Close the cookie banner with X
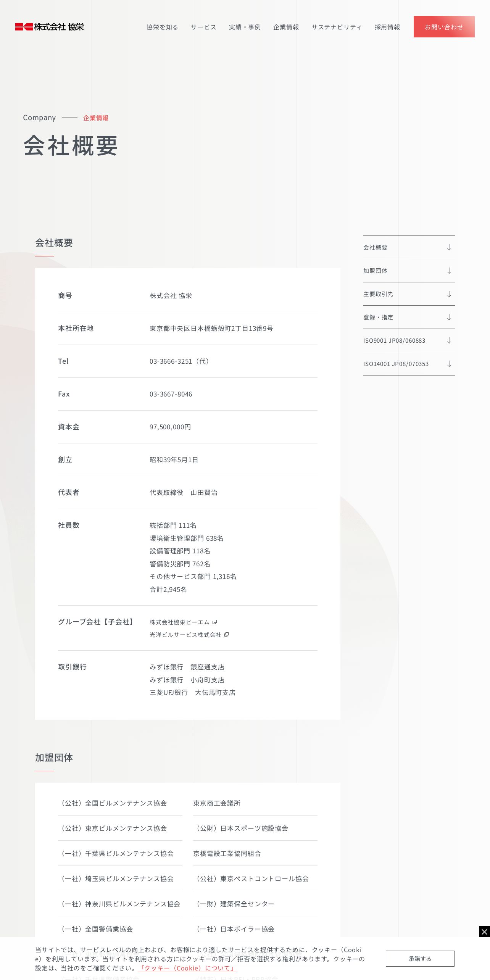The width and height of the screenshot is (490, 980). [484, 932]
